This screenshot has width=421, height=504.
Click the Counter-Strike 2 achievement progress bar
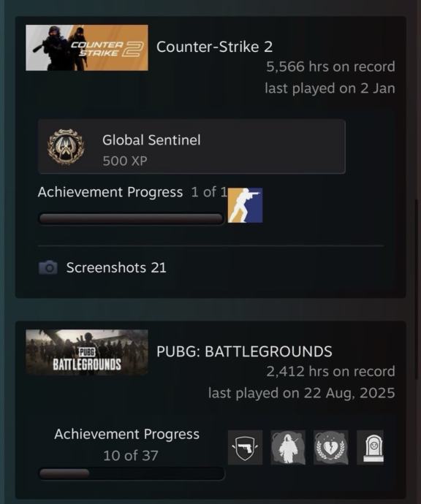tap(131, 218)
